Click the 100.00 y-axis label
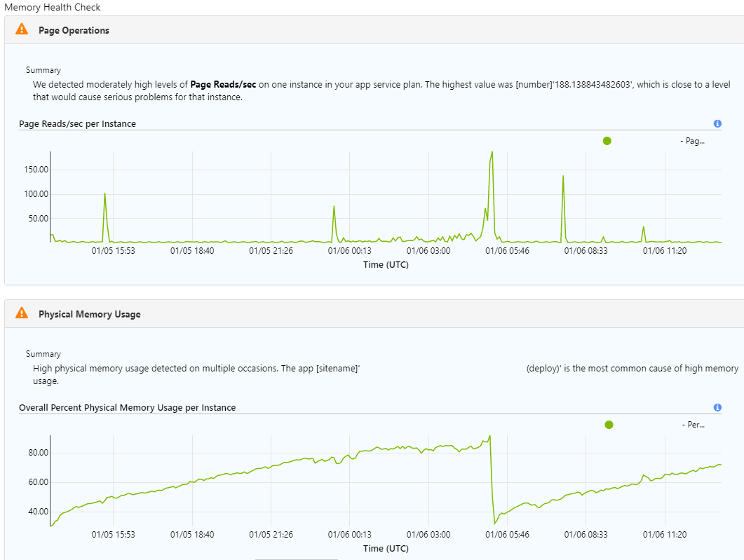Screen dimensions: 744x560 (x=36, y=194)
